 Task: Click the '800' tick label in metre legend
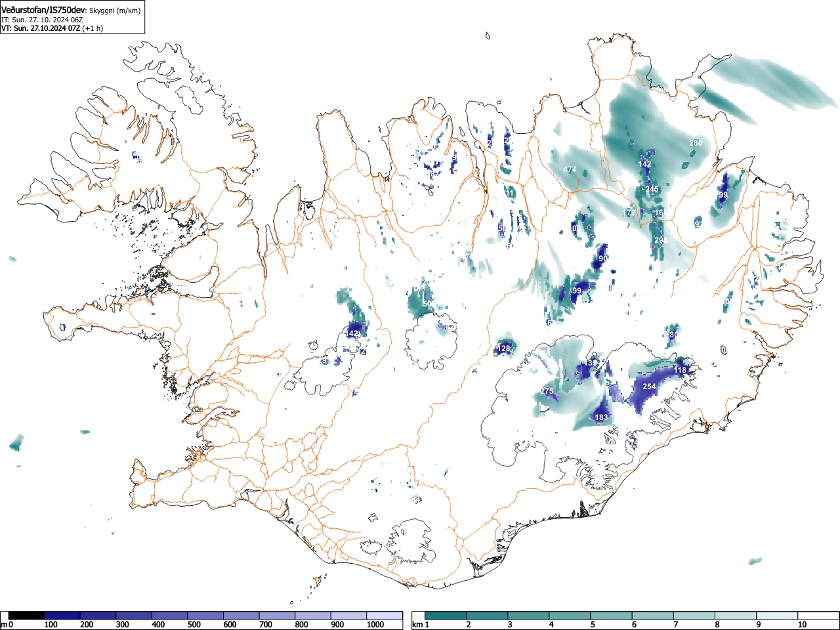(301, 625)
